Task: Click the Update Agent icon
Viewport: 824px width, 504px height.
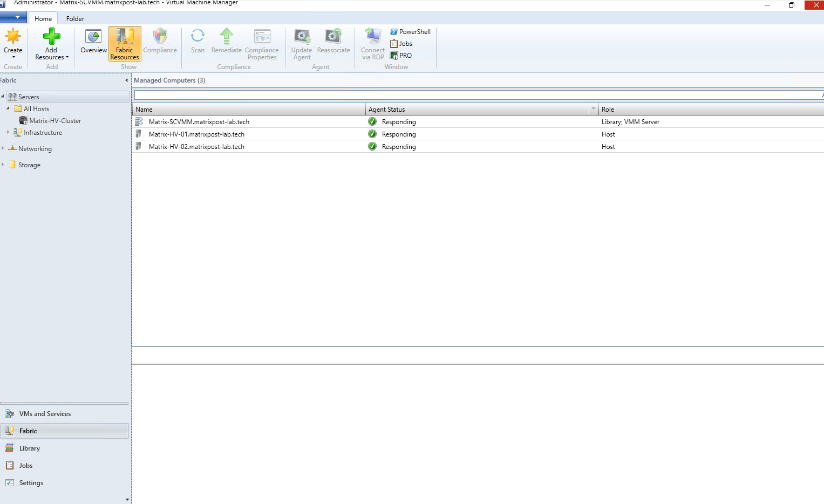Action: (302, 37)
